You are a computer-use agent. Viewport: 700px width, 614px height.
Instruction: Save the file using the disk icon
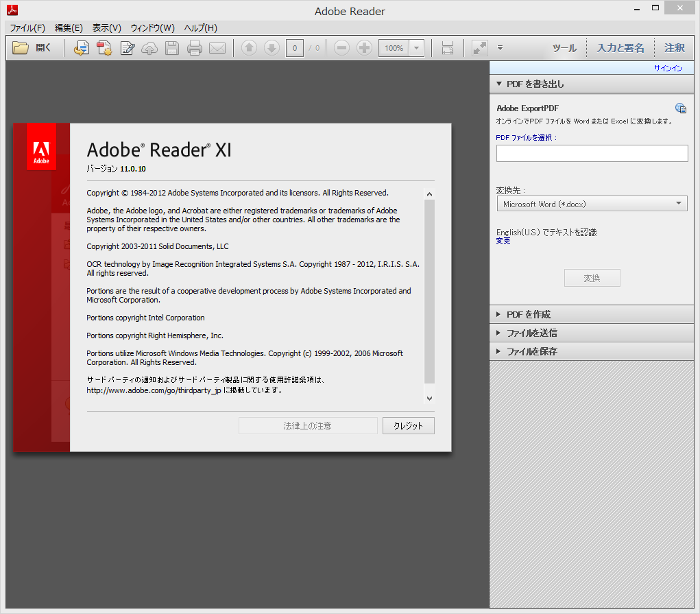tap(172, 47)
